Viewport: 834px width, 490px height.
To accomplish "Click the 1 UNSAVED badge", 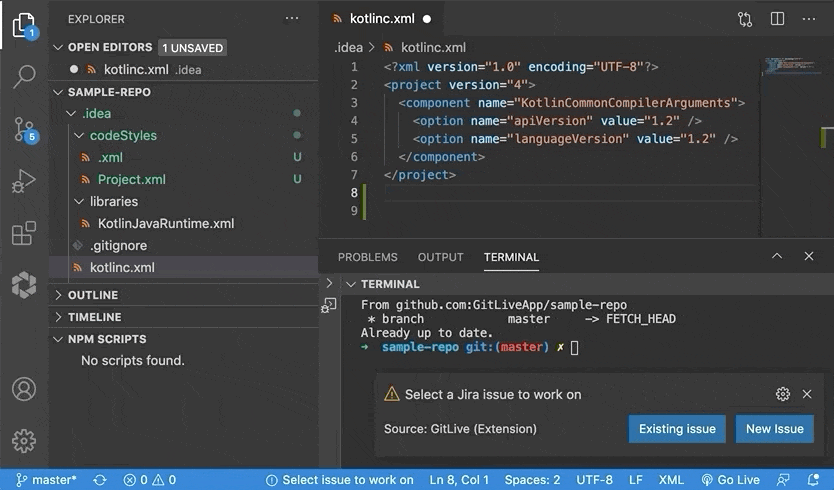I will click(x=193, y=48).
